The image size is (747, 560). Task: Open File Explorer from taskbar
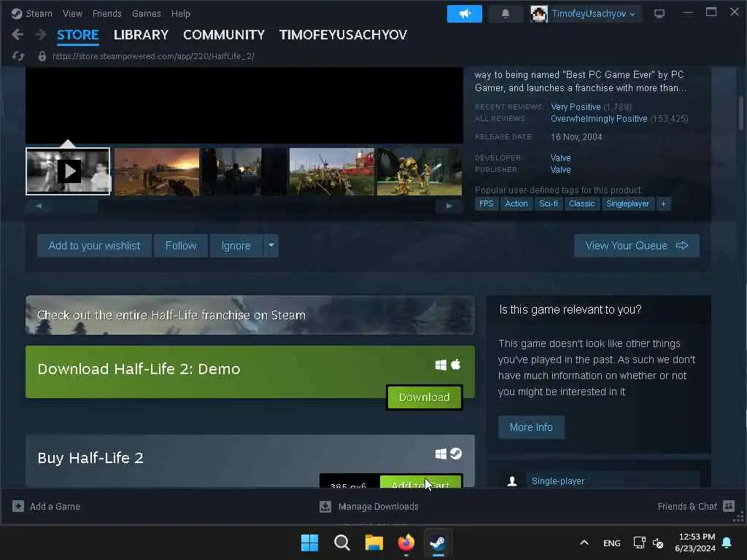[374, 542]
